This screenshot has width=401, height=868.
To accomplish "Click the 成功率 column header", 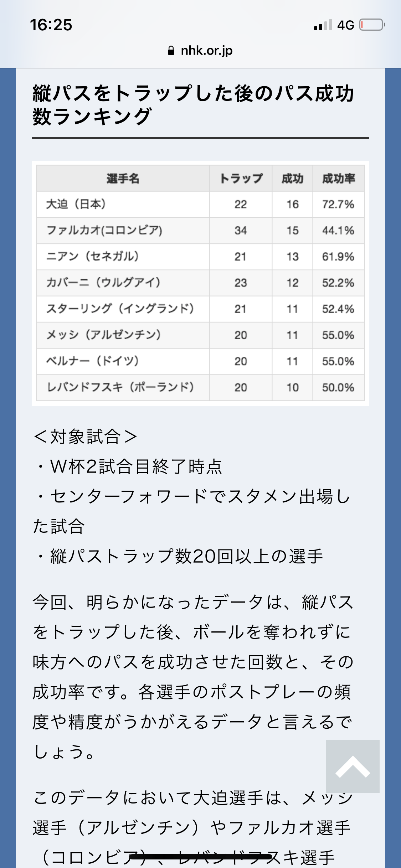I will click(x=338, y=178).
